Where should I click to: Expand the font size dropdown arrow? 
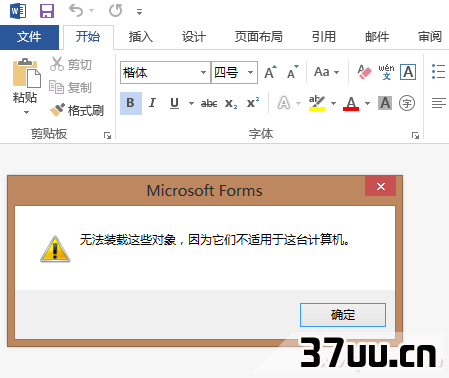[251, 72]
